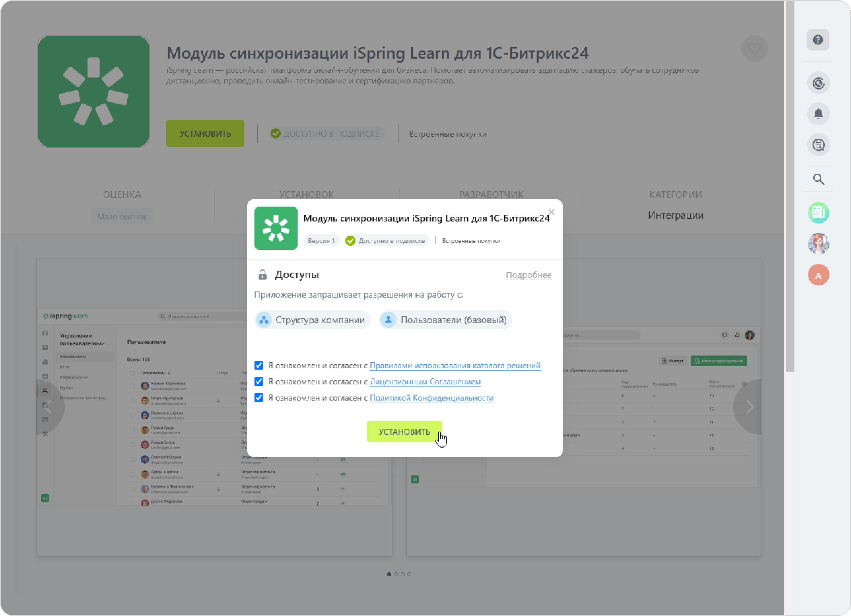Click Встроенные покупки text in dialog
Image resolution: width=851 pixels, height=616 pixels.
coord(471,241)
